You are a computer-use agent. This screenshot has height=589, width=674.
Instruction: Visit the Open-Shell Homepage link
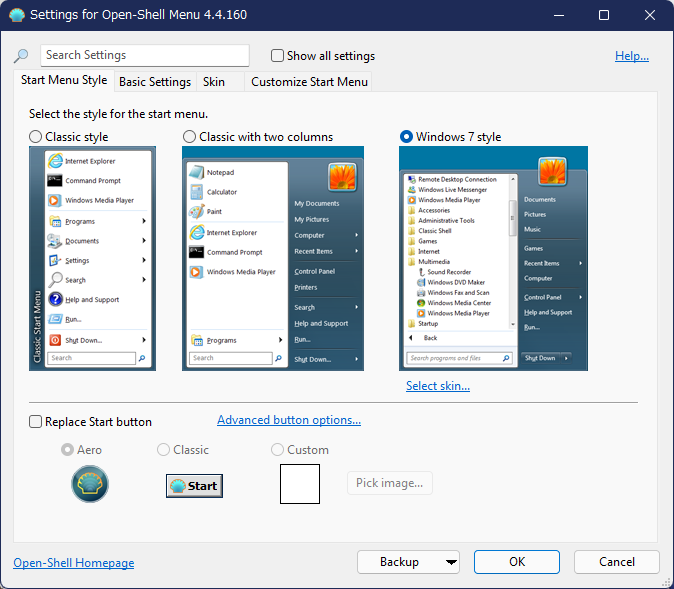[x=74, y=563]
